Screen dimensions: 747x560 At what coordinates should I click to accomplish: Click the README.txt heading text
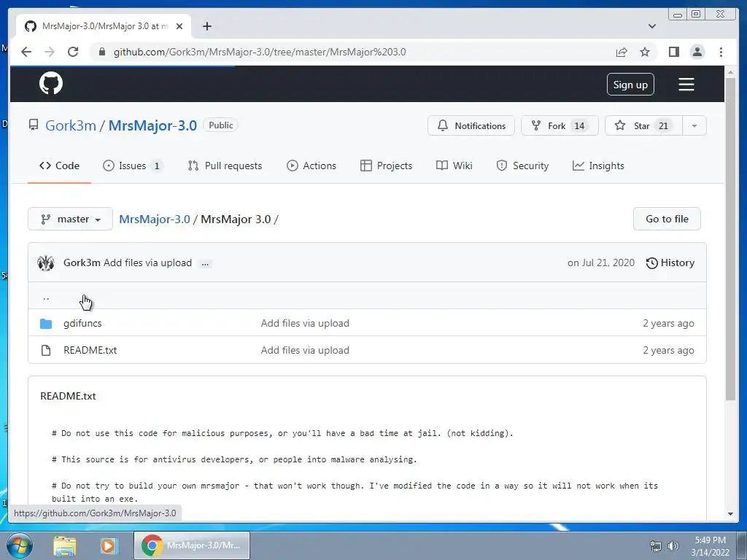click(x=68, y=396)
